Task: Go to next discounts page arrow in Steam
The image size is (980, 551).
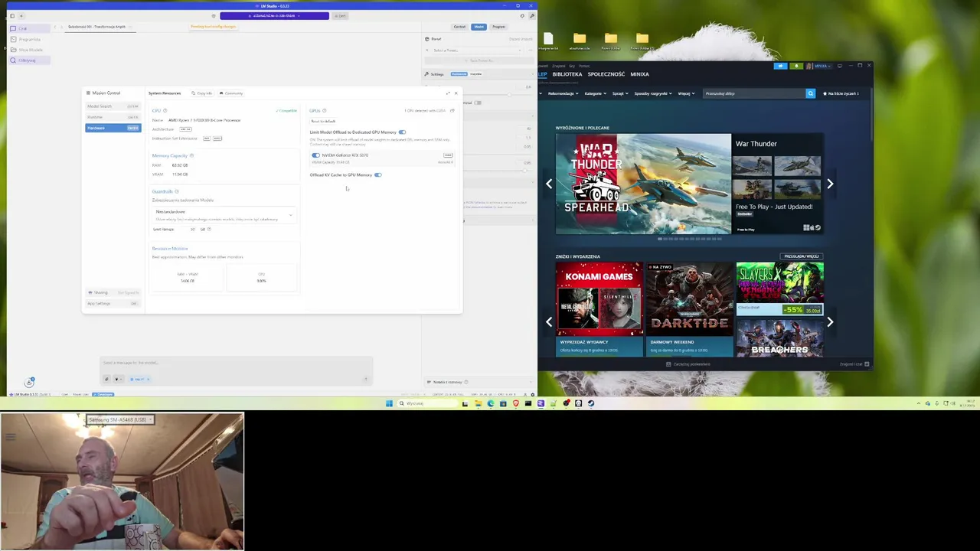Action: [830, 322]
